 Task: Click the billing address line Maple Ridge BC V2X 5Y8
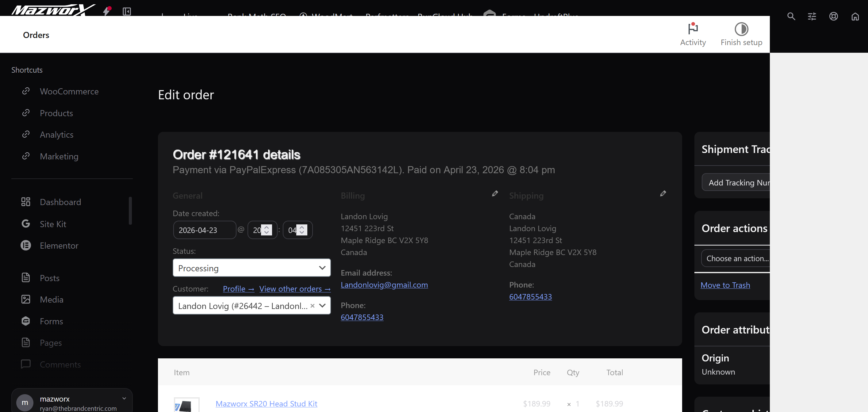tap(384, 240)
